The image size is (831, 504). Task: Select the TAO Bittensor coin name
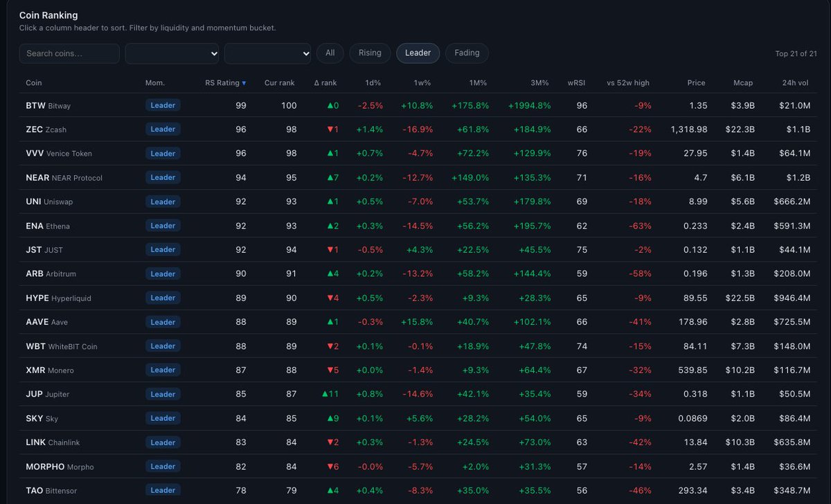click(x=53, y=491)
